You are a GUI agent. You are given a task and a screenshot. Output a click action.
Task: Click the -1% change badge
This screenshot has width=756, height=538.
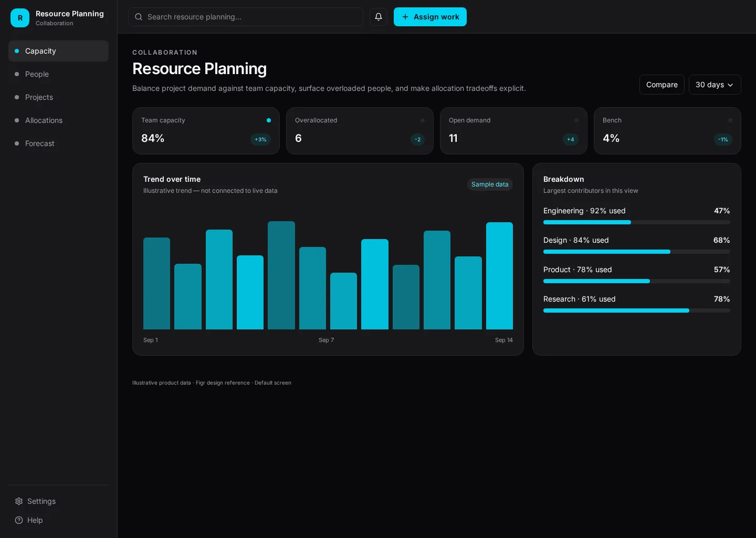tap(723, 139)
